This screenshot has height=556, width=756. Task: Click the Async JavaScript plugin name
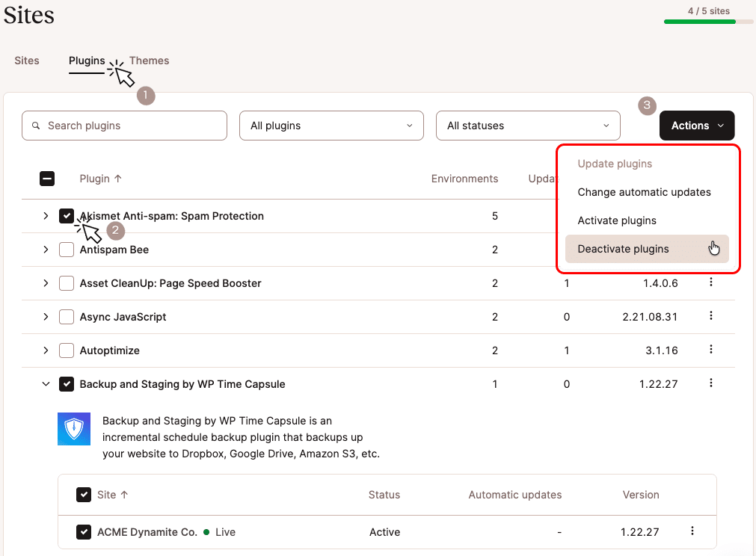[x=123, y=317]
